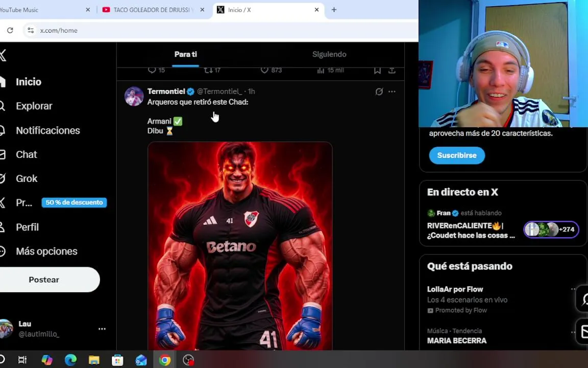Viewport: 588px width, 368px height.
Task: Open a new browser tab
Action: 334,10
